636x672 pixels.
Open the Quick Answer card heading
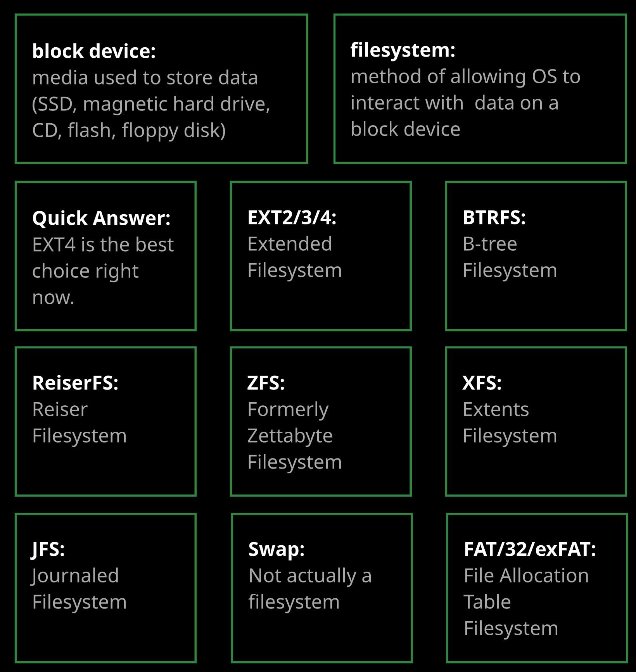(101, 218)
